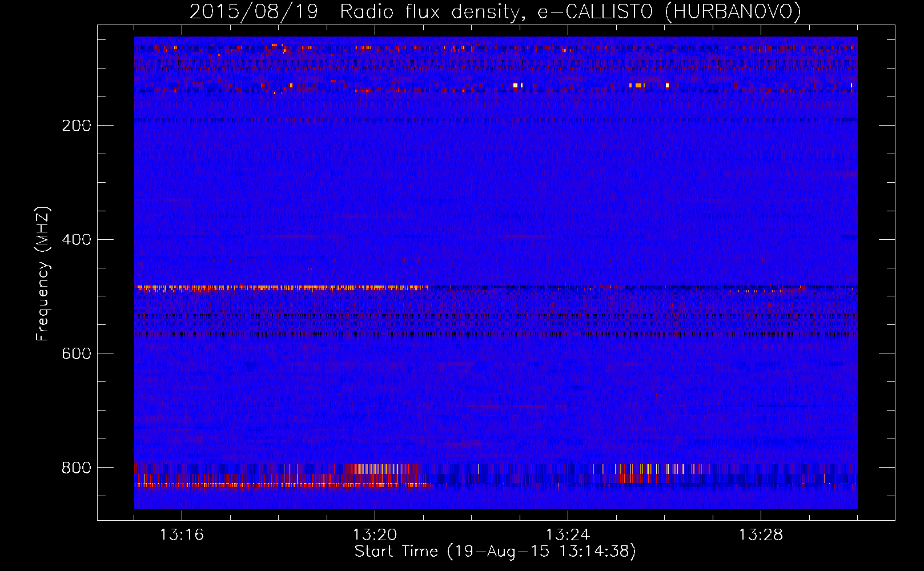Select the "Frequency (MHZ)" y-axis label
The height and width of the screenshot is (571, 924).
[43, 274]
